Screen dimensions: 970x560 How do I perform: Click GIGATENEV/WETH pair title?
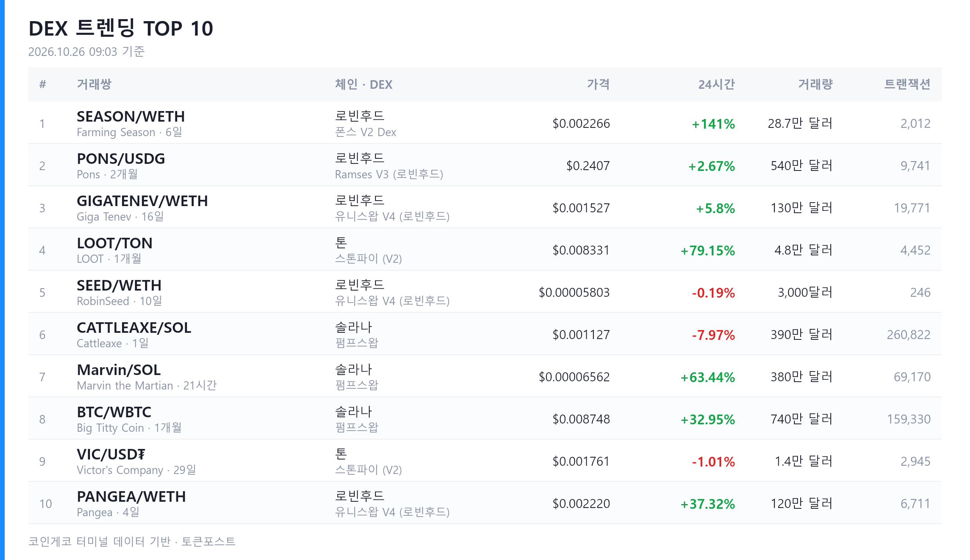tap(142, 201)
